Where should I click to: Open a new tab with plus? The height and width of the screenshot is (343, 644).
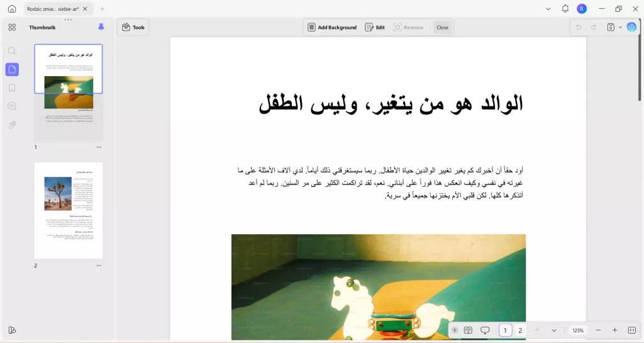[102, 9]
